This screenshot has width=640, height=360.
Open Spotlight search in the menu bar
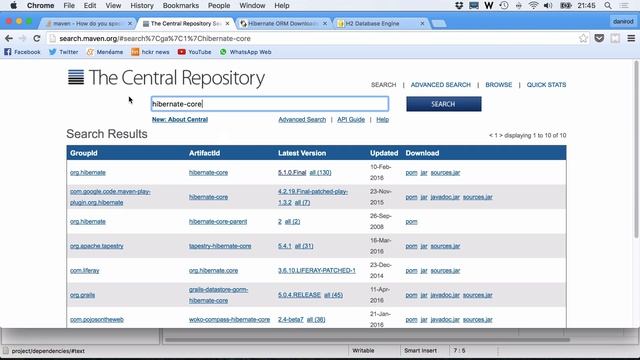pyautogui.click(x=608, y=5)
